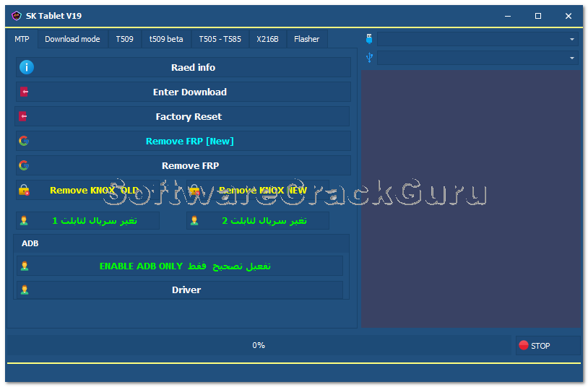The image size is (588, 387).
Task: Click the SK Tablet V19 window title
Action: coord(53,16)
